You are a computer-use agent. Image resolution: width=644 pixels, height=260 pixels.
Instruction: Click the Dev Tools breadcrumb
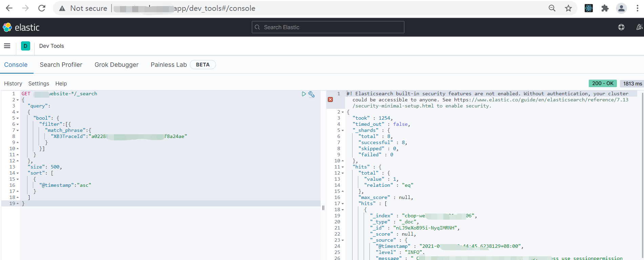click(52, 46)
